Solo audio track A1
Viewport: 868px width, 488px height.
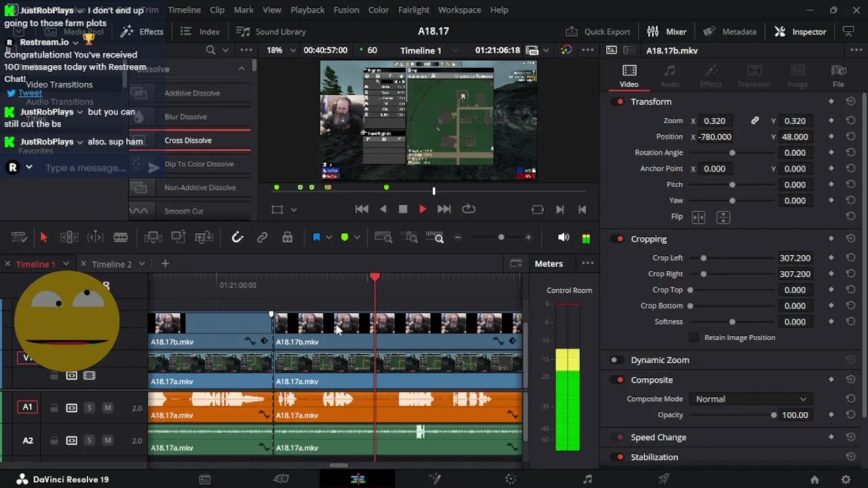pyautogui.click(x=89, y=408)
